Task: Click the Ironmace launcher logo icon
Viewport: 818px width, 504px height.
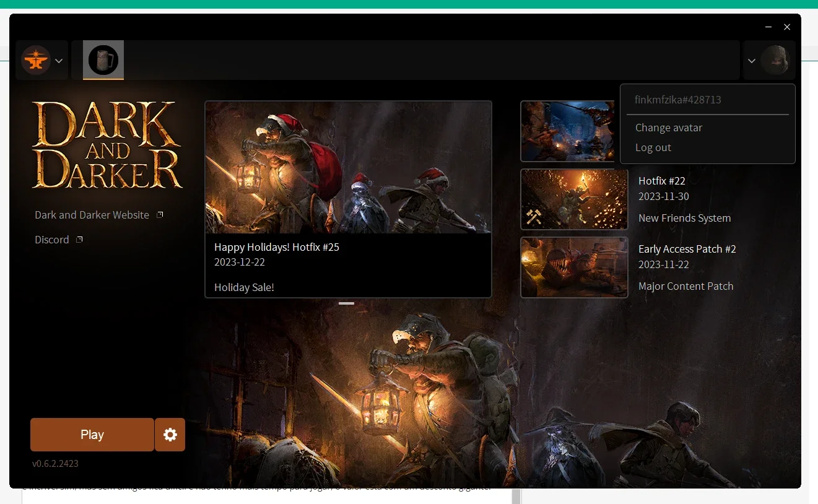Action: point(36,60)
